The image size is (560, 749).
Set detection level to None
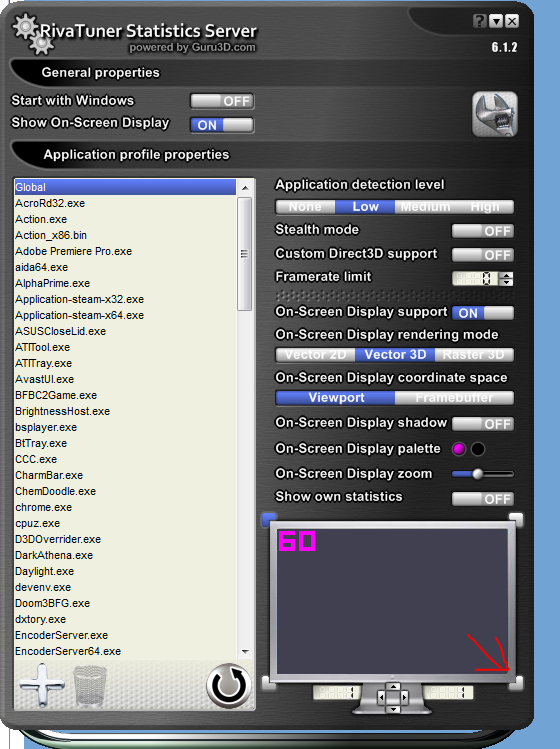305,207
